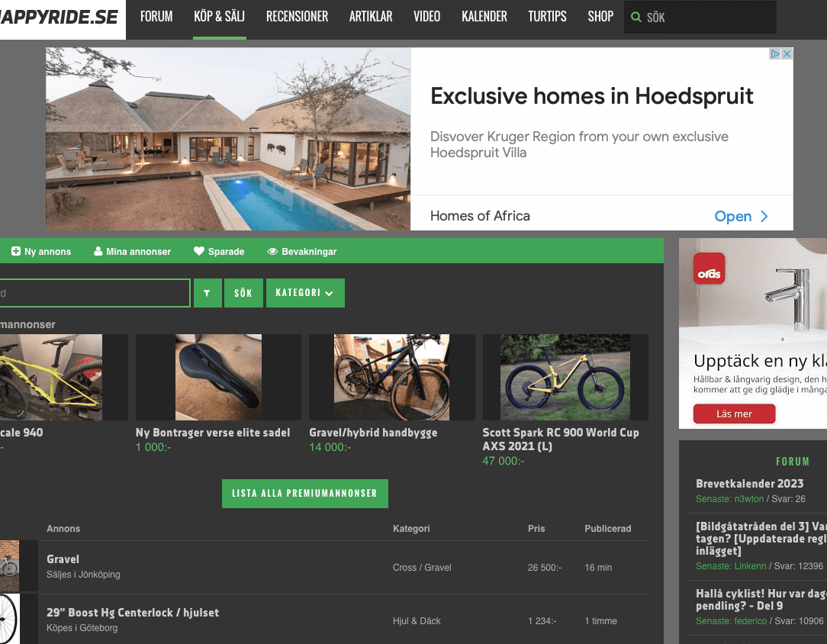This screenshot has height=644, width=827.
Task: Click the ad search keyword input field
Action: 94,293
